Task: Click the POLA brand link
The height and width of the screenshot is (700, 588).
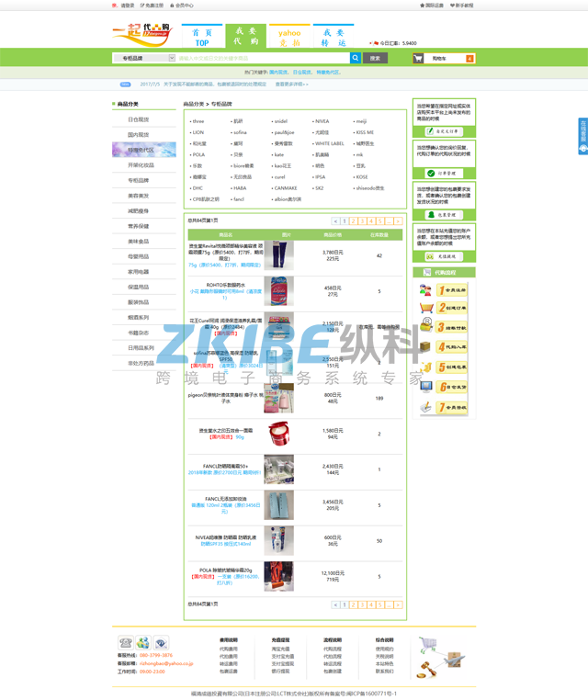Action: (198, 154)
